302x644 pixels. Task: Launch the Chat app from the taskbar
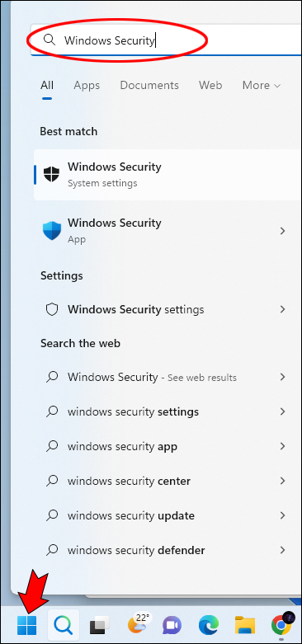[x=172, y=626]
